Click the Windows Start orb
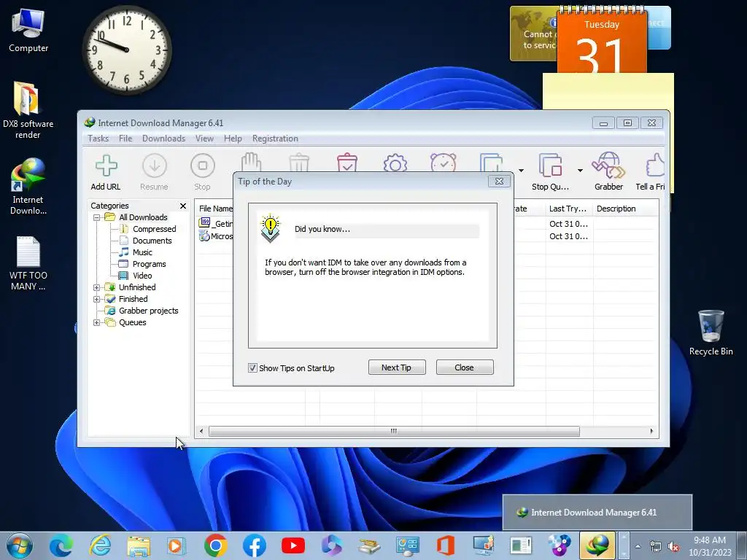 click(x=20, y=545)
